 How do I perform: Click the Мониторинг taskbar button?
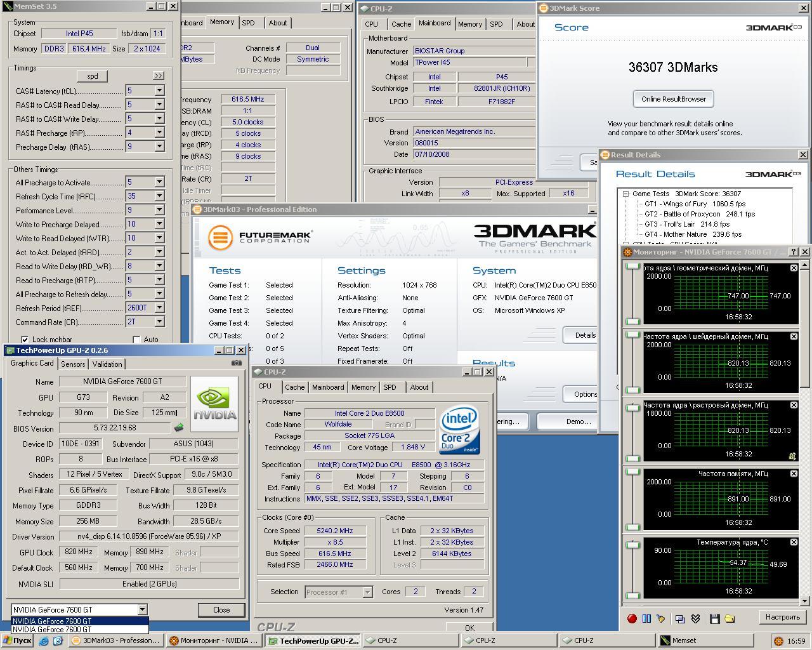[x=214, y=641]
